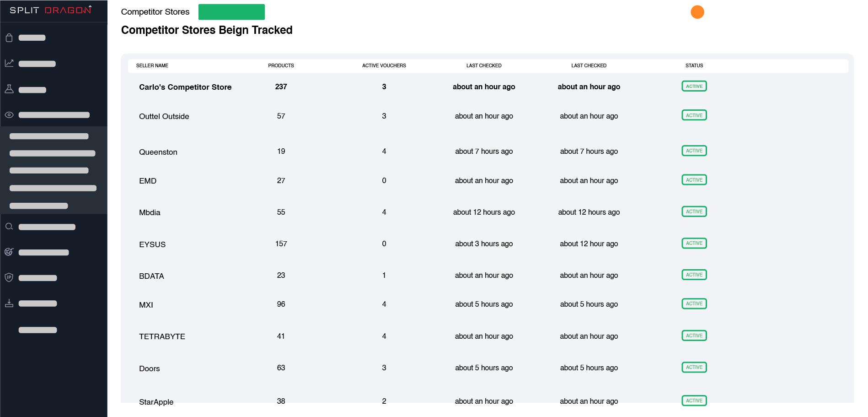The height and width of the screenshot is (417, 868).
Task: Open the EYSUS store
Action: click(152, 244)
